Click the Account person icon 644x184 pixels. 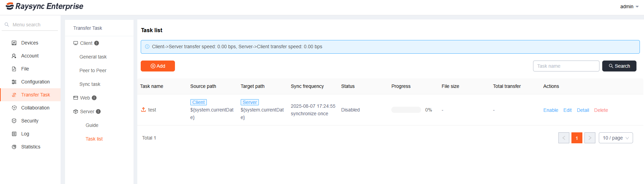click(14, 56)
